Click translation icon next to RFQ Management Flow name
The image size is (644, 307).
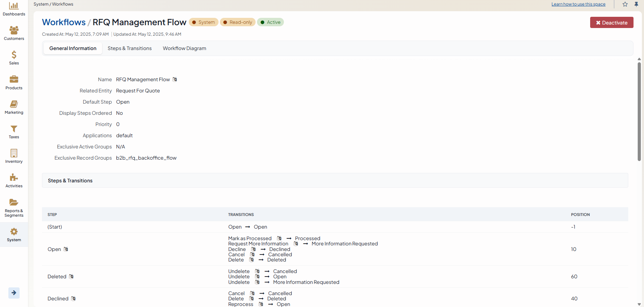click(x=175, y=79)
